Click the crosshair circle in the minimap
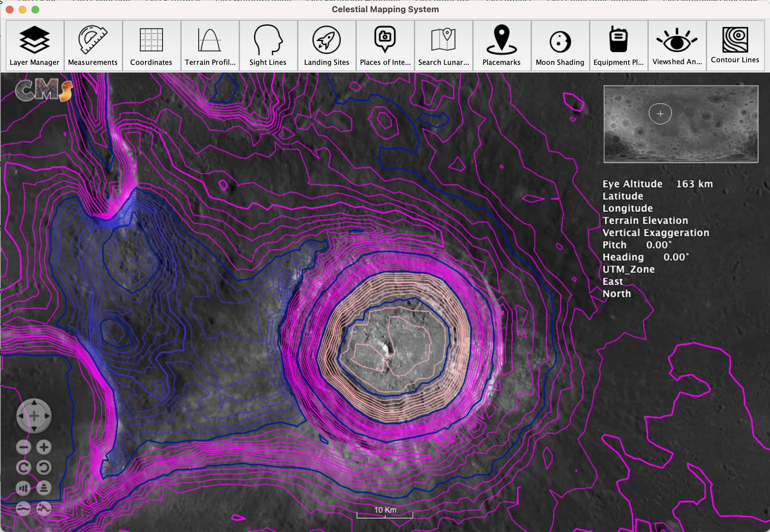The image size is (770, 532). pyautogui.click(x=660, y=114)
